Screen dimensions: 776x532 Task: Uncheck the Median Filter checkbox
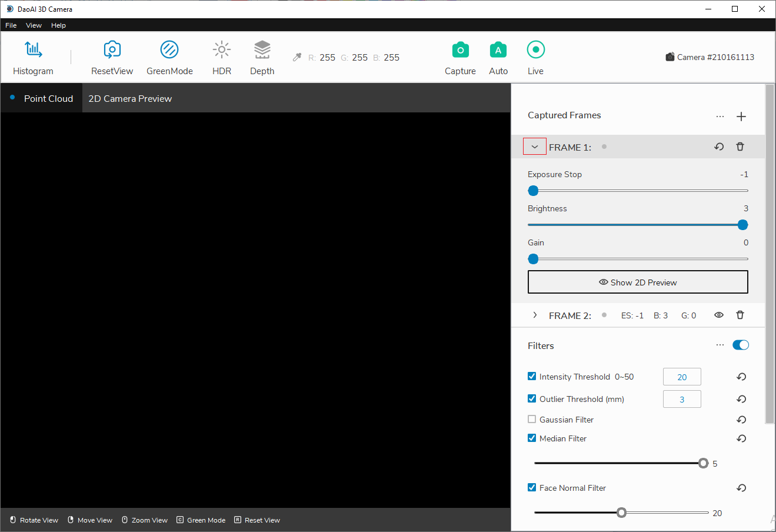(x=532, y=438)
